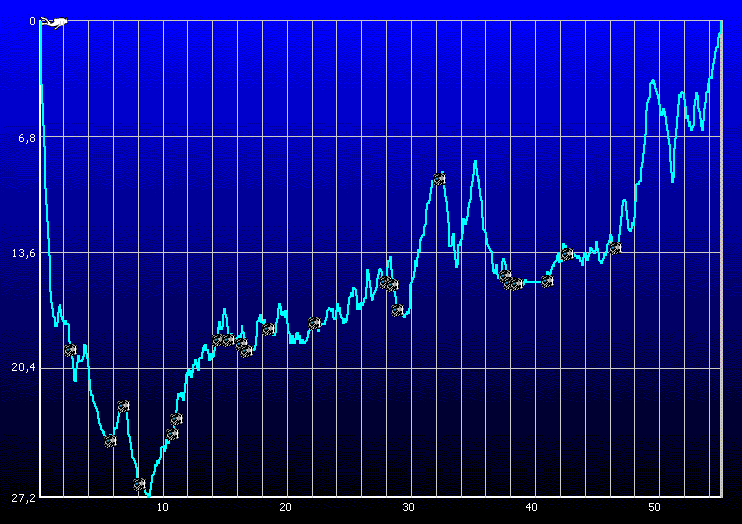Select topmost camera in cluster near minute 38

click(x=505, y=275)
